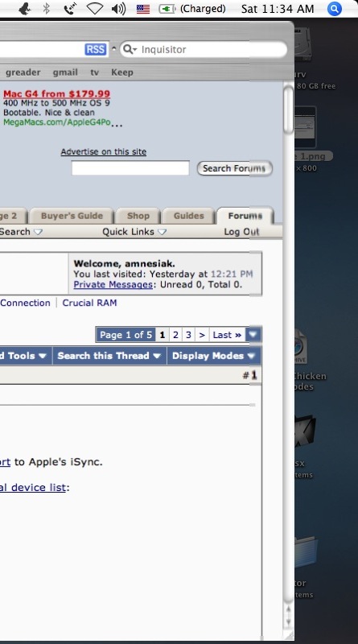358x644 pixels.
Task: Click the post #1 permalink
Action: (253, 375)
